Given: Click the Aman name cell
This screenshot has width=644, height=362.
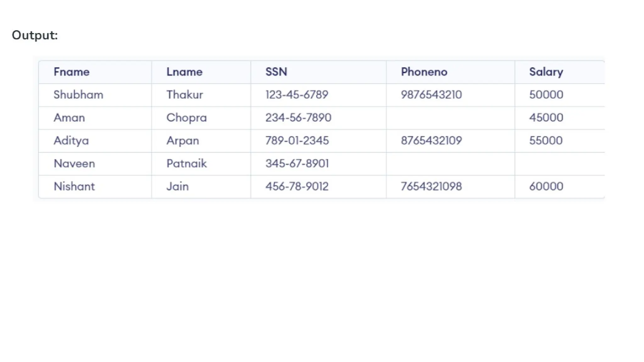Looking at the screenshot, I should [x=69, y=118].
